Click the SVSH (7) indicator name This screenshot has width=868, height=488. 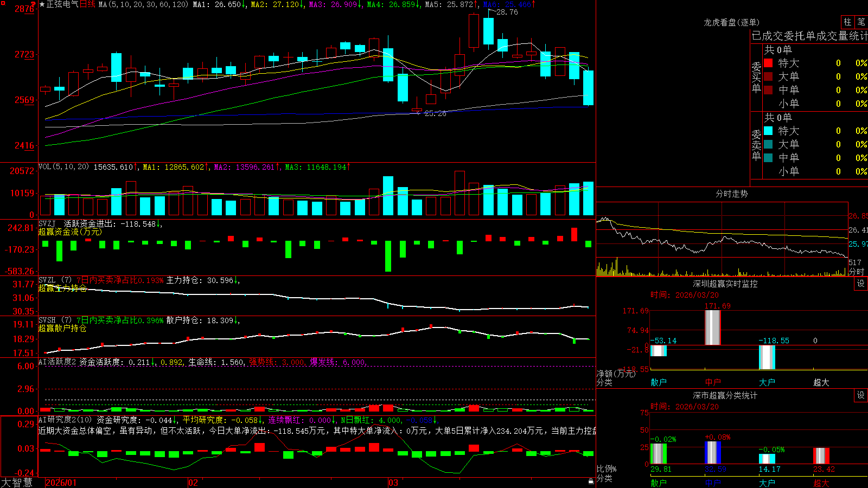55,320
